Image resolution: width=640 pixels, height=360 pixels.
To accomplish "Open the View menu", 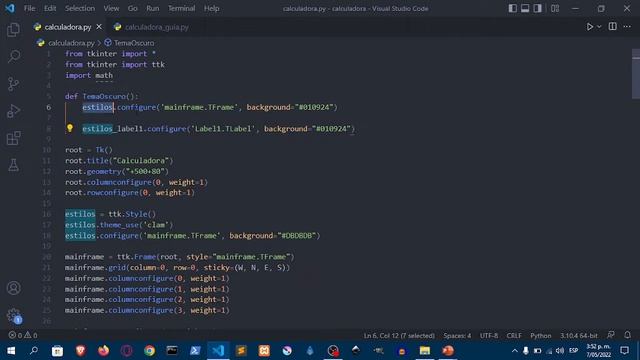I will tap(111, 8).
